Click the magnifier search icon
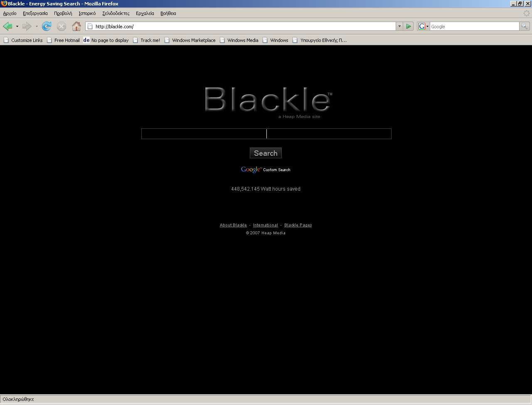 (525, 27)
